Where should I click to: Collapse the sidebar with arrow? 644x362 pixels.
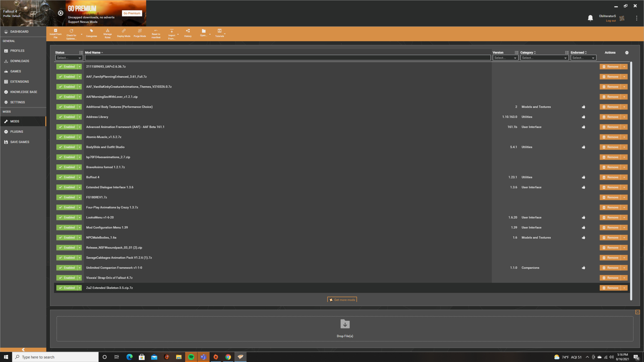point(23,350)
